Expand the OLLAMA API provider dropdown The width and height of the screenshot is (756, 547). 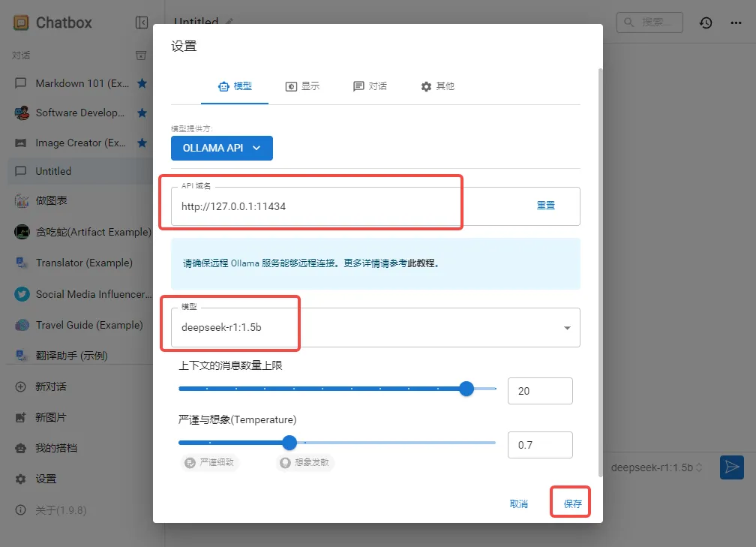(222, 148)
